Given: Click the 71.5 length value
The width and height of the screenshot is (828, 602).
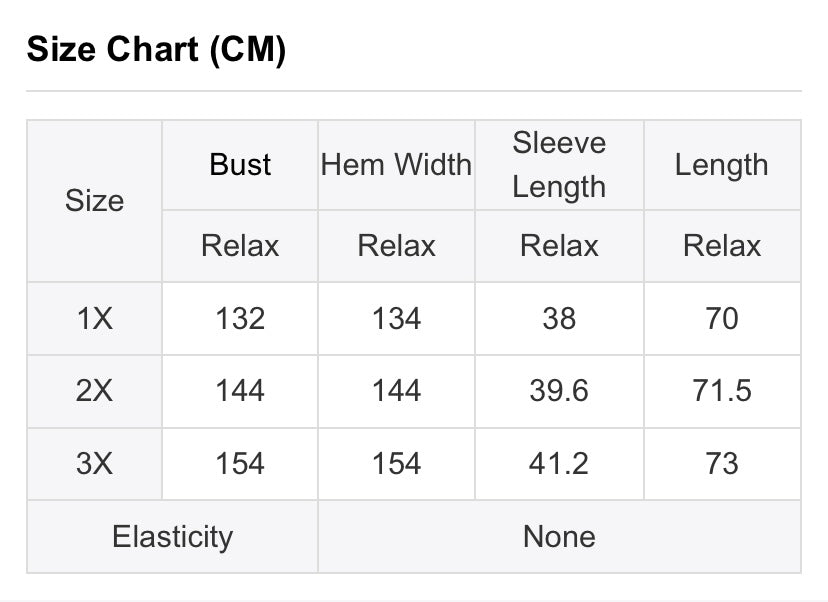Looking at the screenshot, I should click(722, 391).
